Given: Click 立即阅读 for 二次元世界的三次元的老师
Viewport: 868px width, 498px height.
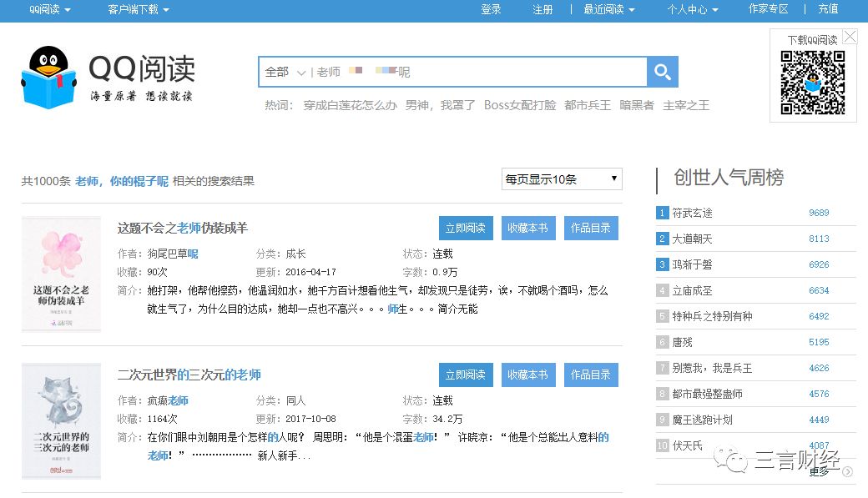Looking at the screenshot, I should click(x=466, y=375).
